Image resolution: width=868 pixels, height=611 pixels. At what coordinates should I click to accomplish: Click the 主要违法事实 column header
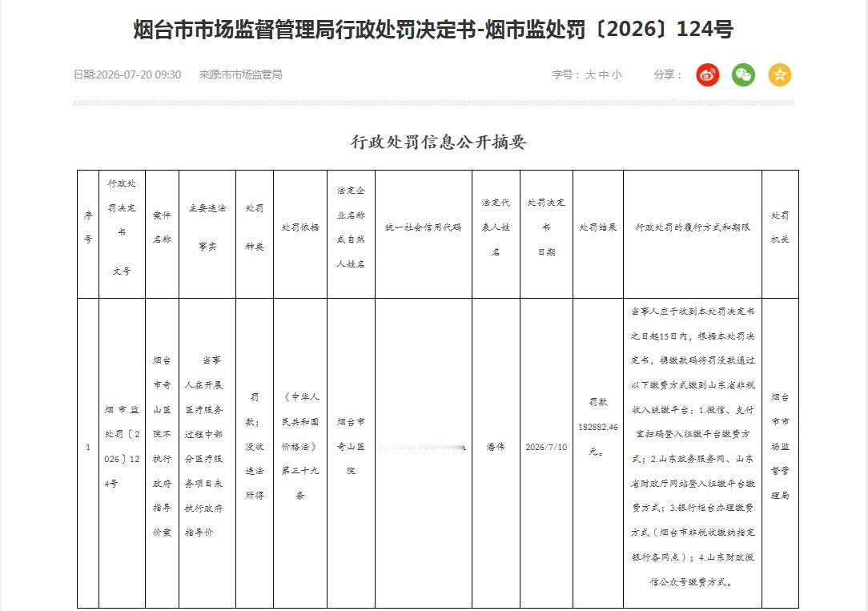[x=207, y=234]
